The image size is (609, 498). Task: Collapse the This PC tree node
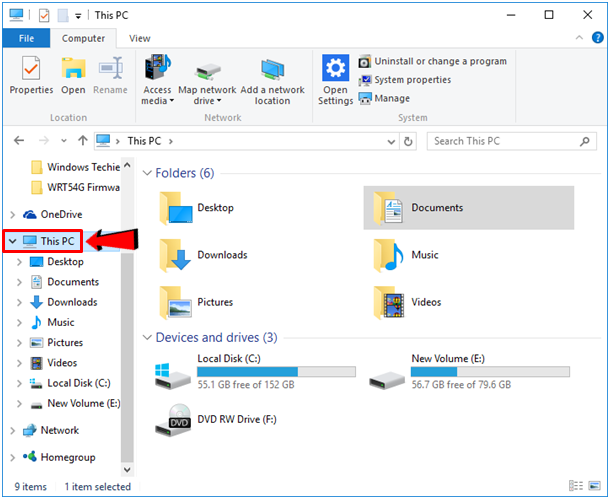coord(12,241)
